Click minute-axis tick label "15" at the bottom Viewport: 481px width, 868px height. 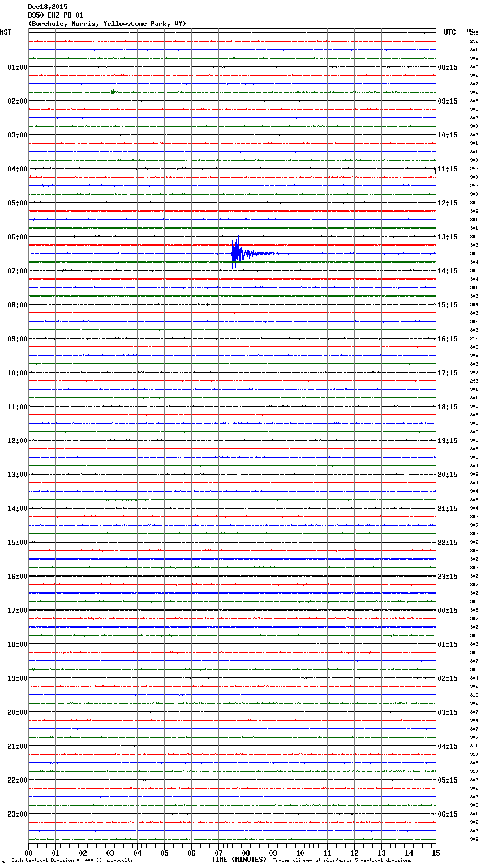(436, 853)
